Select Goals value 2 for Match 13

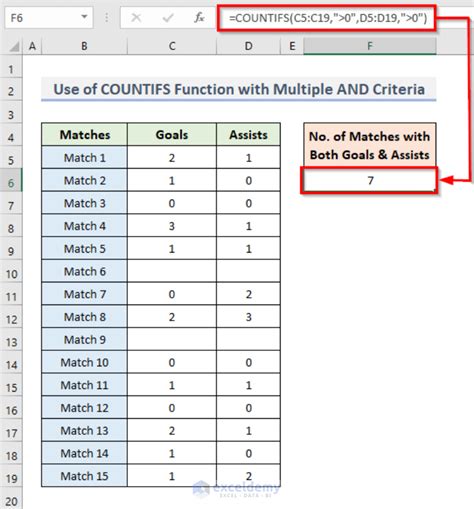(172, 430)
